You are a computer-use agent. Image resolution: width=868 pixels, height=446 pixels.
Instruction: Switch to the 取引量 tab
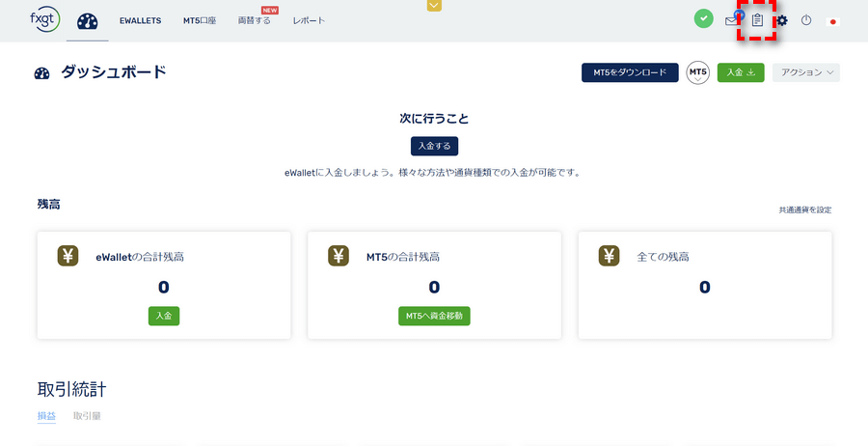(x=87, y=415)
